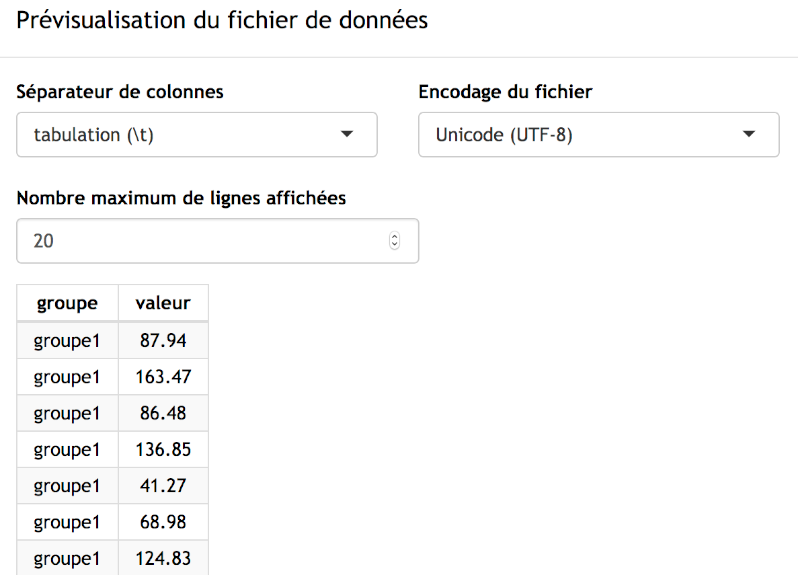This screenshot has width=798, height=575.
Task: Click the "groupe" column header
Action: point(67,303)
